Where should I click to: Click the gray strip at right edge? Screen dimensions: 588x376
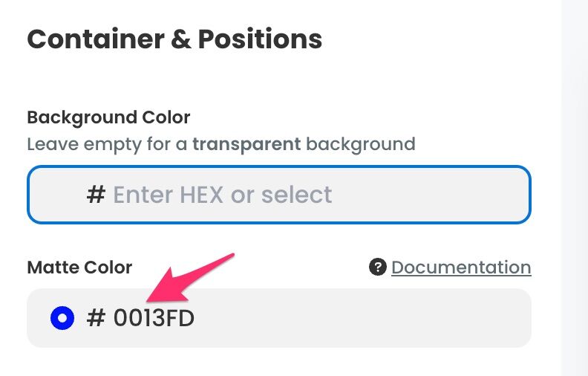574,186
